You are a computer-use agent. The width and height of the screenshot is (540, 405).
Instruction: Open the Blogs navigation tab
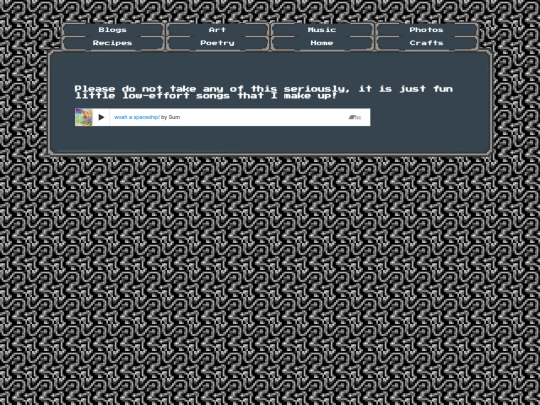point(112,30)
